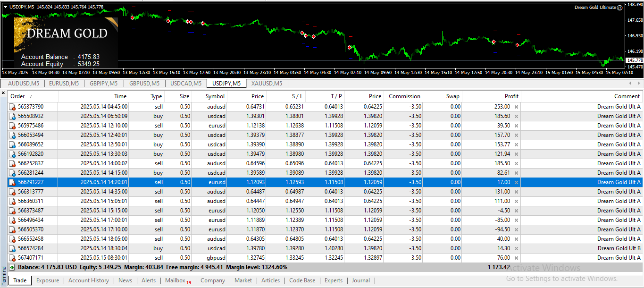Open the USDCAD,M5 chart tab
This screenshot has height=288, width=644.
(185, 84)
